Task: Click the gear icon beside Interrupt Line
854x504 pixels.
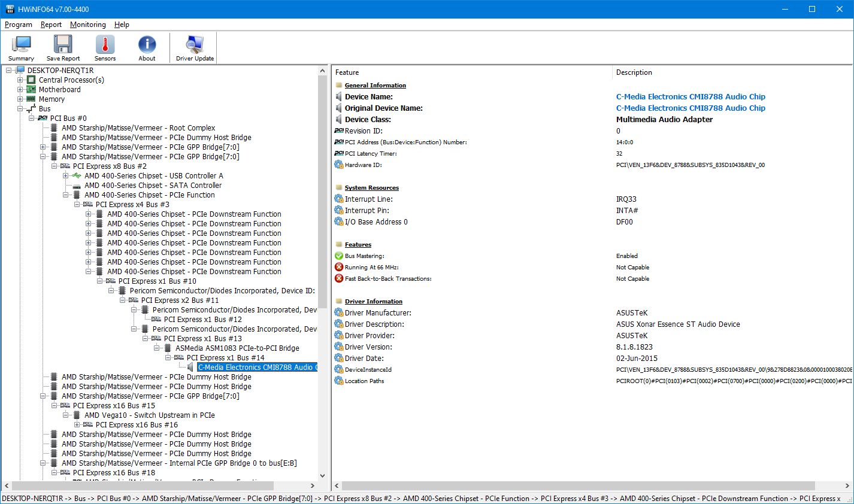Action: (339, 199)
